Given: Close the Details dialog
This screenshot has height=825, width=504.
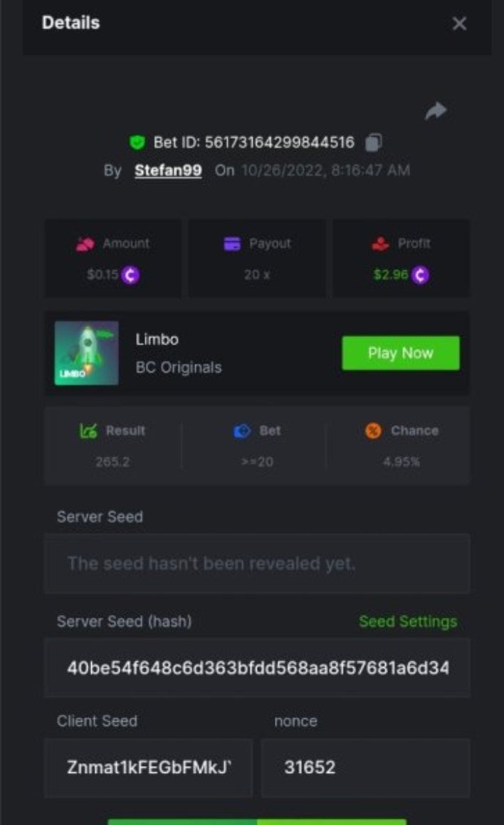Looking at the screenshot, I should (460, 23).
